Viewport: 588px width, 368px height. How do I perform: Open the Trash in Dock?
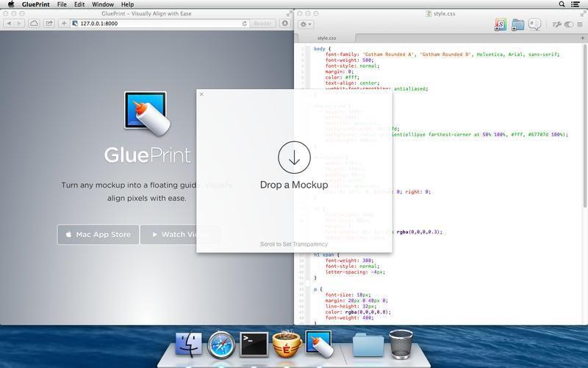pyautogui.click(x=401, y=344)
